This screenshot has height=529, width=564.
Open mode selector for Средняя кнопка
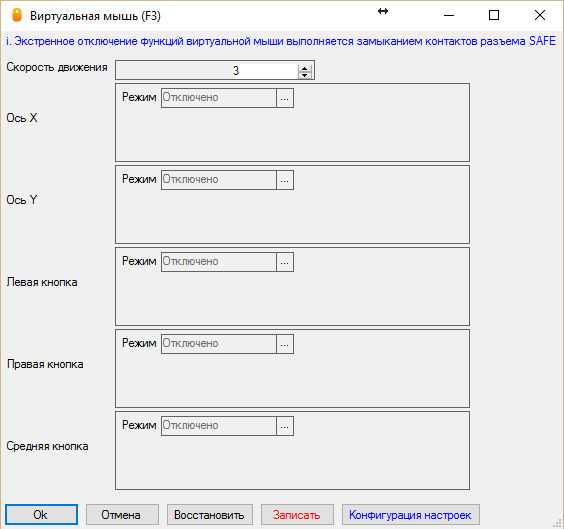pos(285,426)
